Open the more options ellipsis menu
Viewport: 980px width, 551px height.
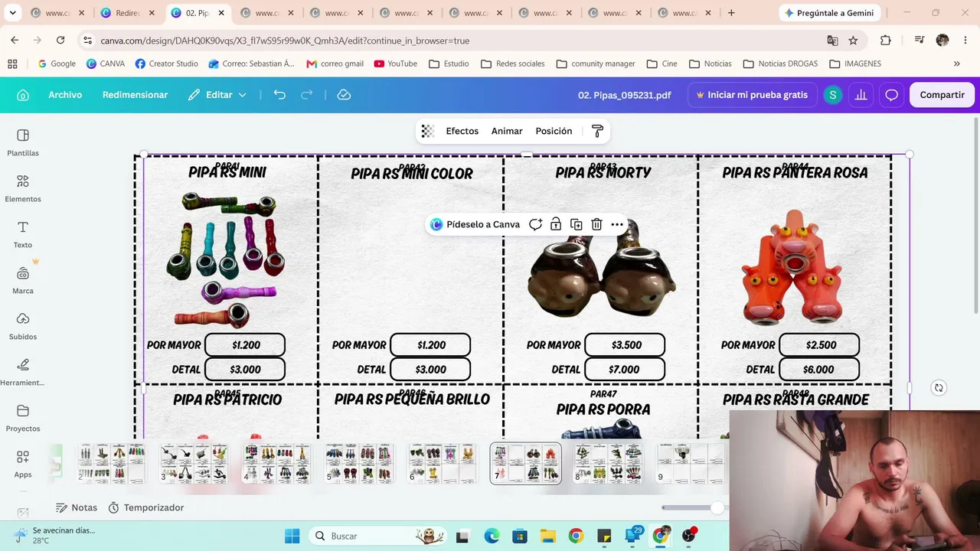(x=617, y=224)
